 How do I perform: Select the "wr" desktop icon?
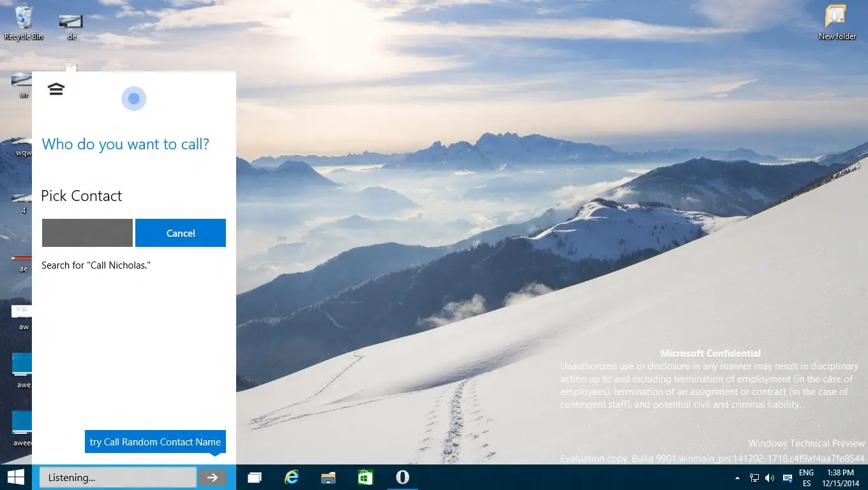point(23,85)
